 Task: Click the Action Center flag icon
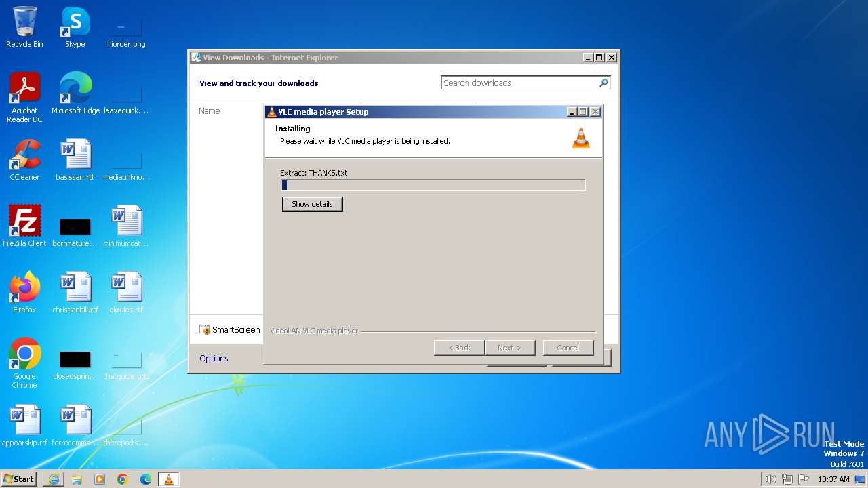(804, 479)
